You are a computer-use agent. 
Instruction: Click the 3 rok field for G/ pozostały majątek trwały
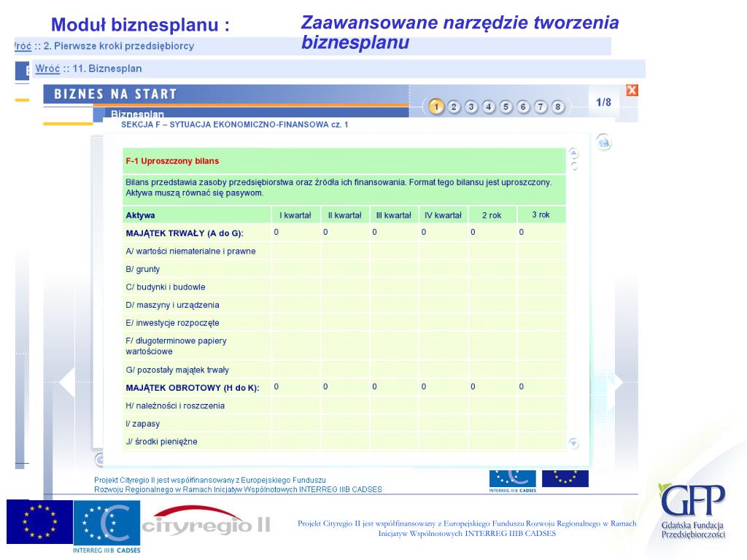[541, 370]
